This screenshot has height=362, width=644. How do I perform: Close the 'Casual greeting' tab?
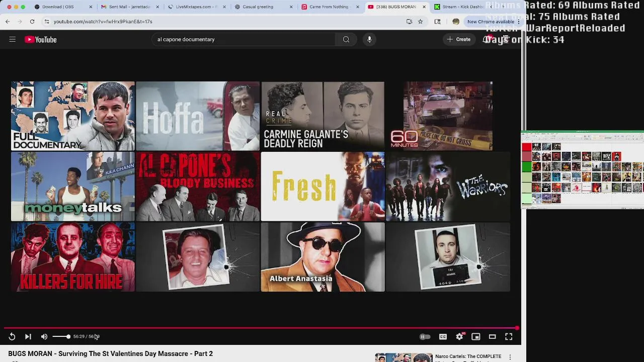click(x=291, y=7)
